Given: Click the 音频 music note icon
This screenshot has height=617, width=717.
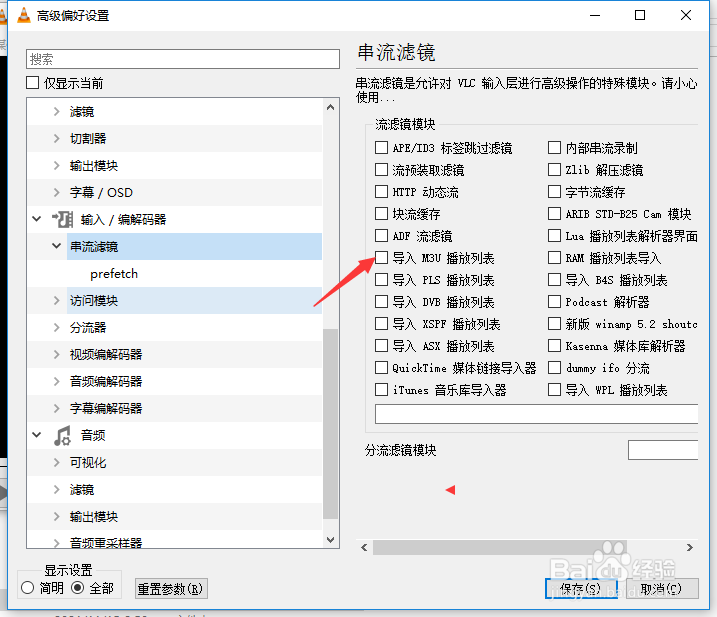Looking at the screenshot, I should click(x=62, y=435).
